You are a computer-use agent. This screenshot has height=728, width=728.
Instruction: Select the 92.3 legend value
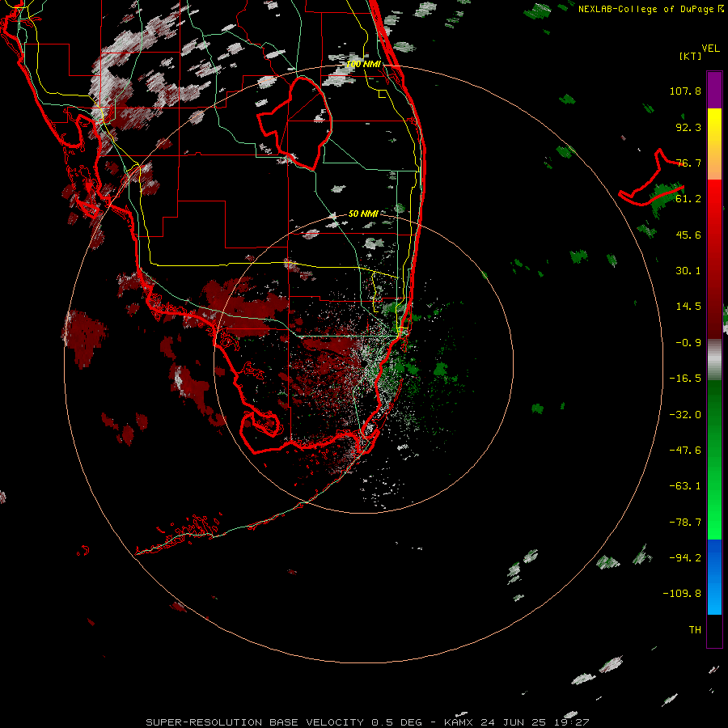688,127
